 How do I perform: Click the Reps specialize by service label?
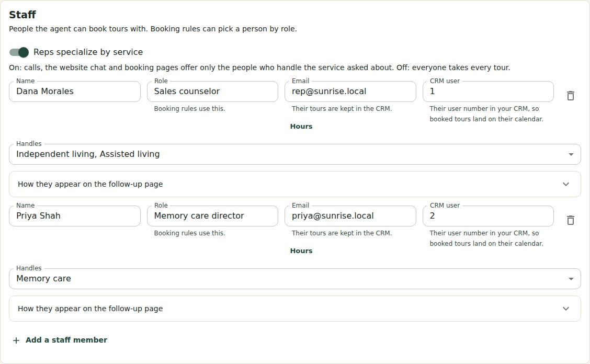click(x=88, y=52)
